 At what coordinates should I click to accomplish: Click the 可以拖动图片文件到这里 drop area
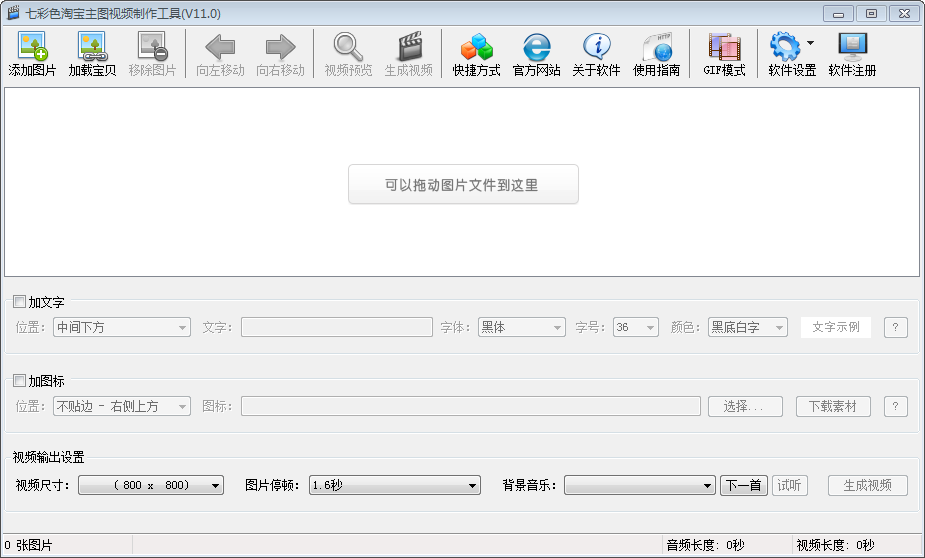[x=463, y=185]
